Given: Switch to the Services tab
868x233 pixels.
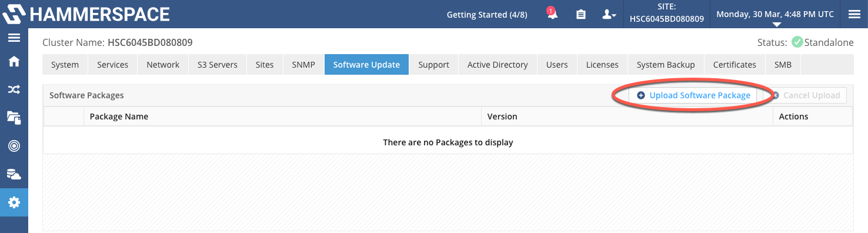Looking at the screenshot, I should [112, 65].
